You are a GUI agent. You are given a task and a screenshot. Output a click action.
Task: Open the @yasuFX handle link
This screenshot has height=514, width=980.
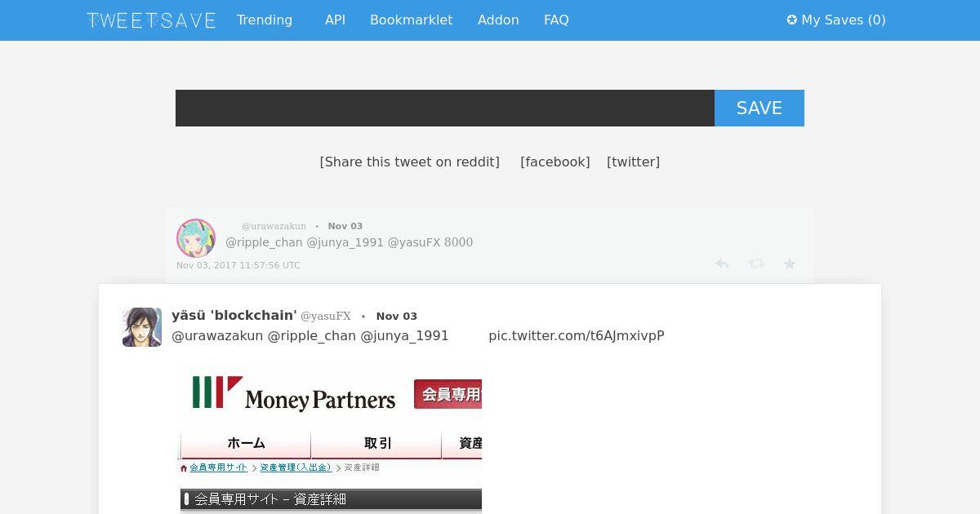pyautogui.click(x=326, y=317)
